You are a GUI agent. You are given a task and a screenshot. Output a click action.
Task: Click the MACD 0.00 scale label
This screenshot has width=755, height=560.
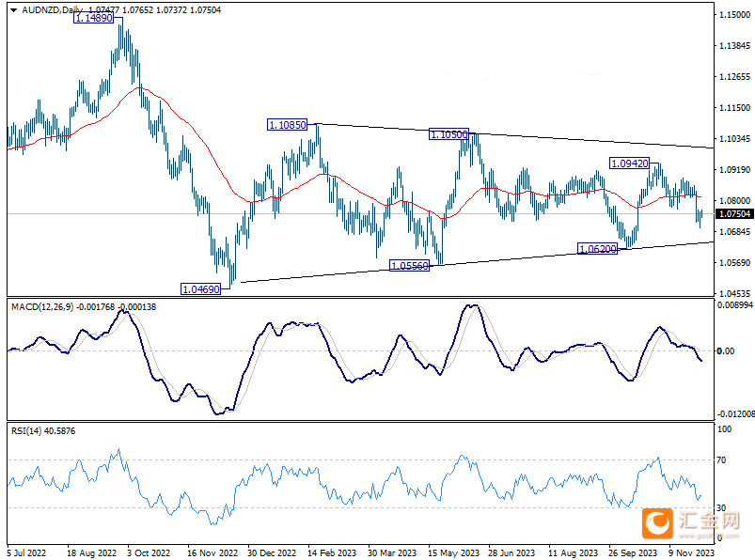click(726, 351)
